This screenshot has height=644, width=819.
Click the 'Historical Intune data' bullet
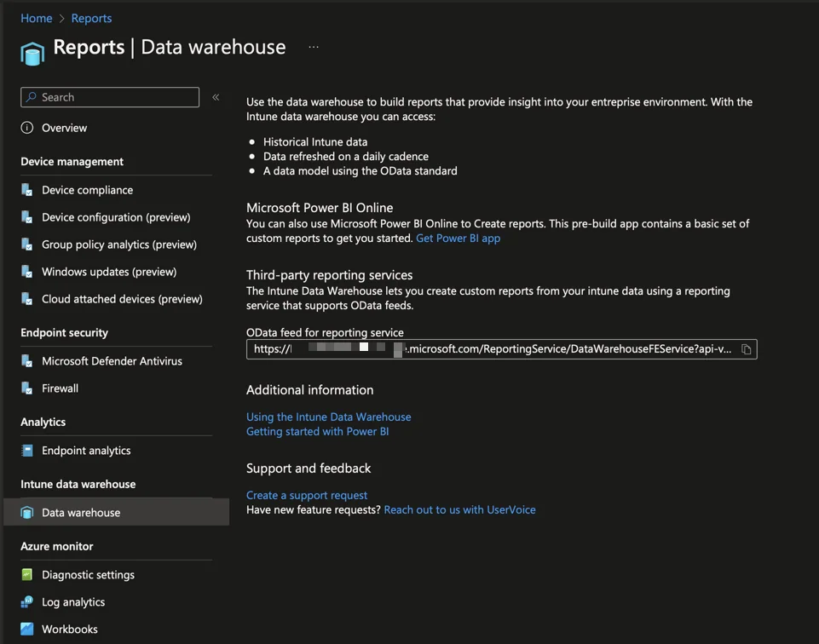(x=315, y=142)
